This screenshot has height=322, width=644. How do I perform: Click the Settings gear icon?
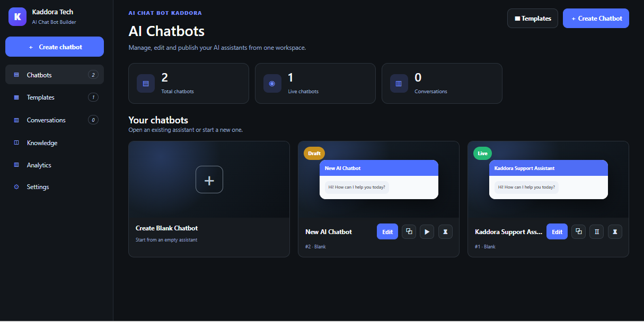16,187
